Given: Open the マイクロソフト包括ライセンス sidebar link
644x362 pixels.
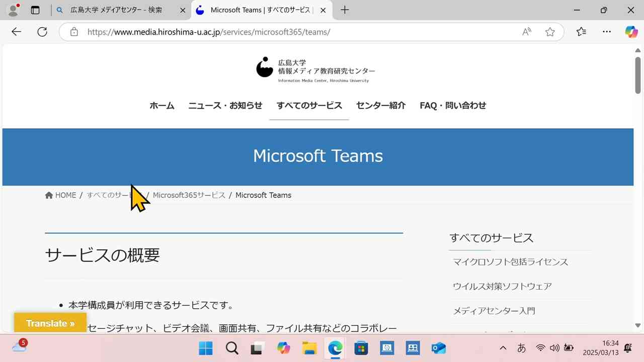Looking at the screenshot, I should click(510, 261).
